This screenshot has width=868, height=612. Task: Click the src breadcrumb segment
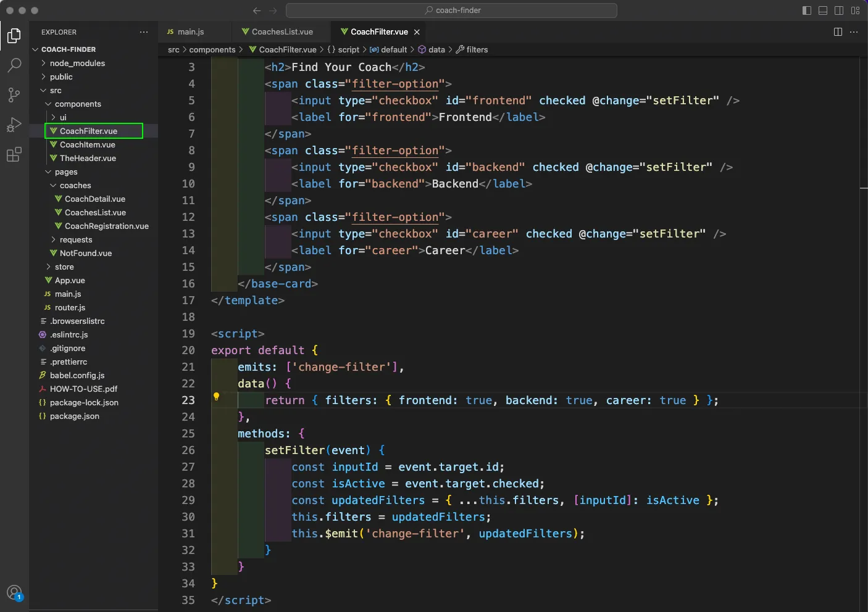pyautogui.click(x=173, y=49)
